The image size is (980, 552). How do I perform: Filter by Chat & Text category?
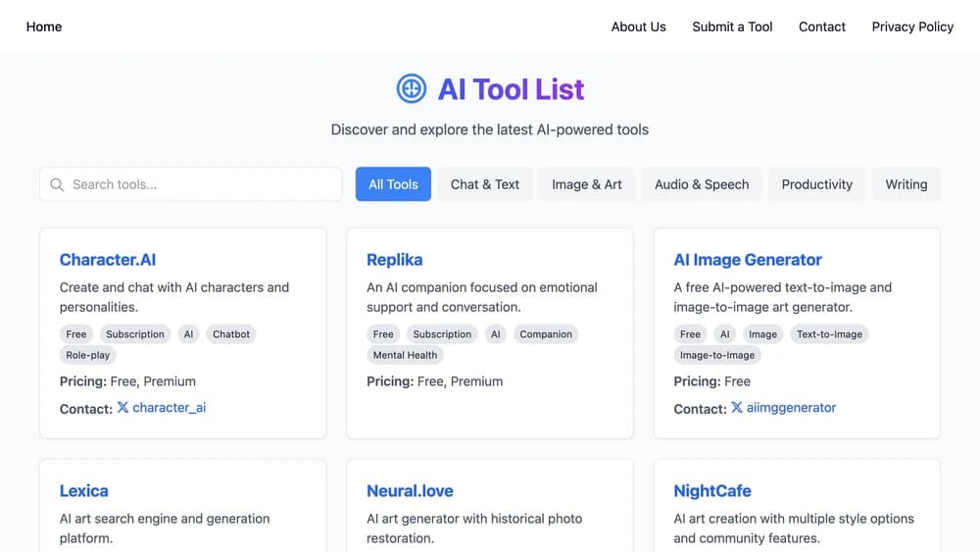click(485, 183)
